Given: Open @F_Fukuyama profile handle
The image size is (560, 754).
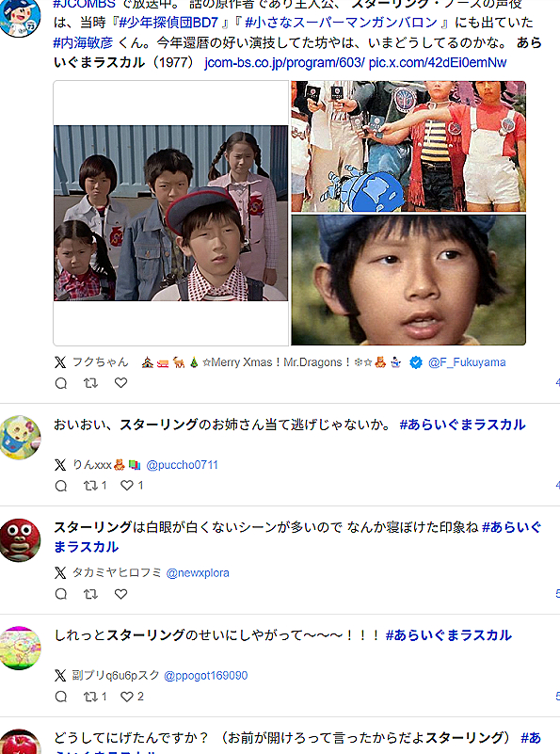Looking at the screenshot, I should click(x=467, y=362).
